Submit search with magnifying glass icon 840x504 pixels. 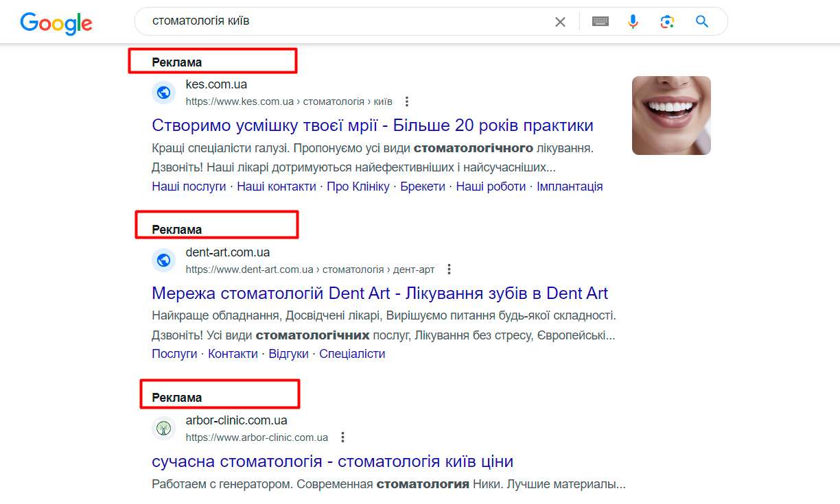point(701,22)
